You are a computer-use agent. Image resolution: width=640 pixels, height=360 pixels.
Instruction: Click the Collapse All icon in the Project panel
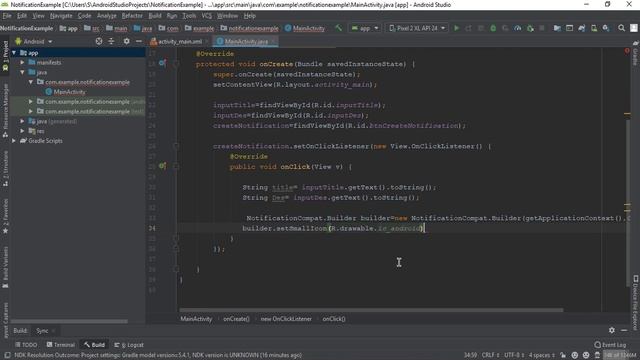click(x=111, y=41)
